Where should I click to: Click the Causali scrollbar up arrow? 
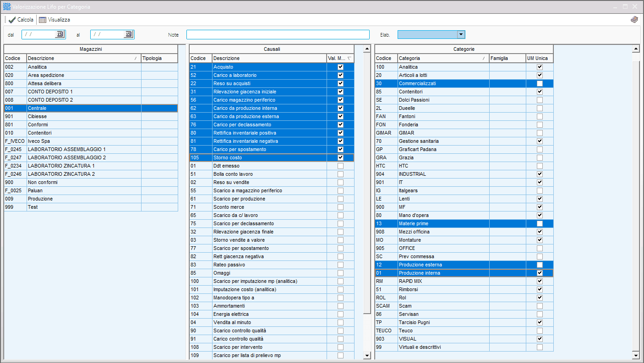tap(367, 49)
